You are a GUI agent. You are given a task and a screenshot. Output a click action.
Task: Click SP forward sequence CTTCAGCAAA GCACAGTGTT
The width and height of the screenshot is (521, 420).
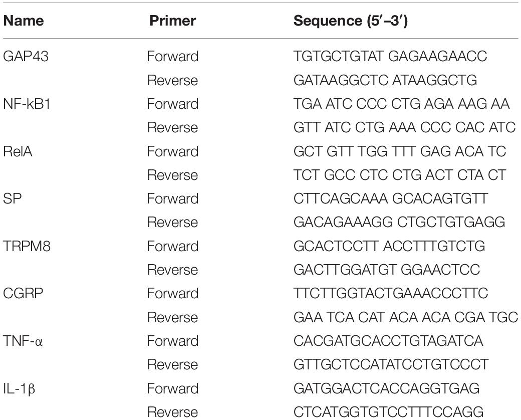391,198
